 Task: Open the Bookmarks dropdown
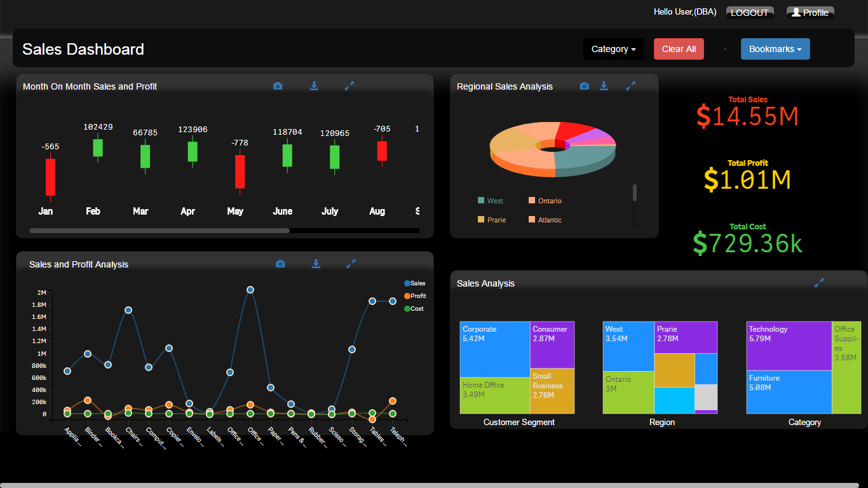pyautogui.click(x=775, y=49)
